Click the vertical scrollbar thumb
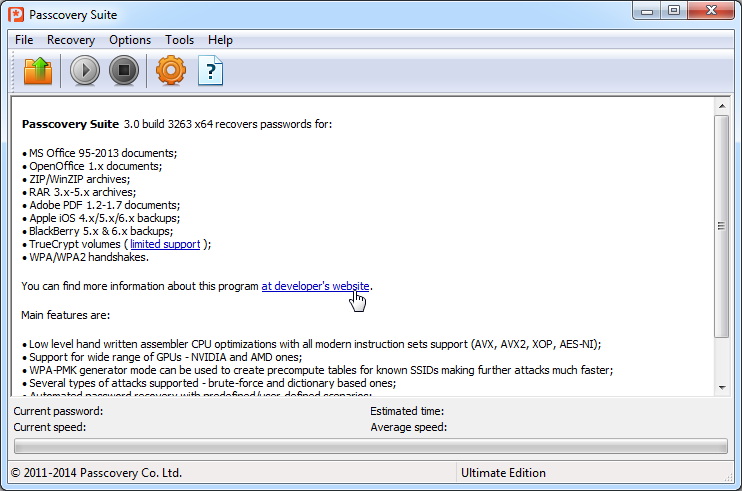This screenshot has width=742, height=491. pos(722,226)
